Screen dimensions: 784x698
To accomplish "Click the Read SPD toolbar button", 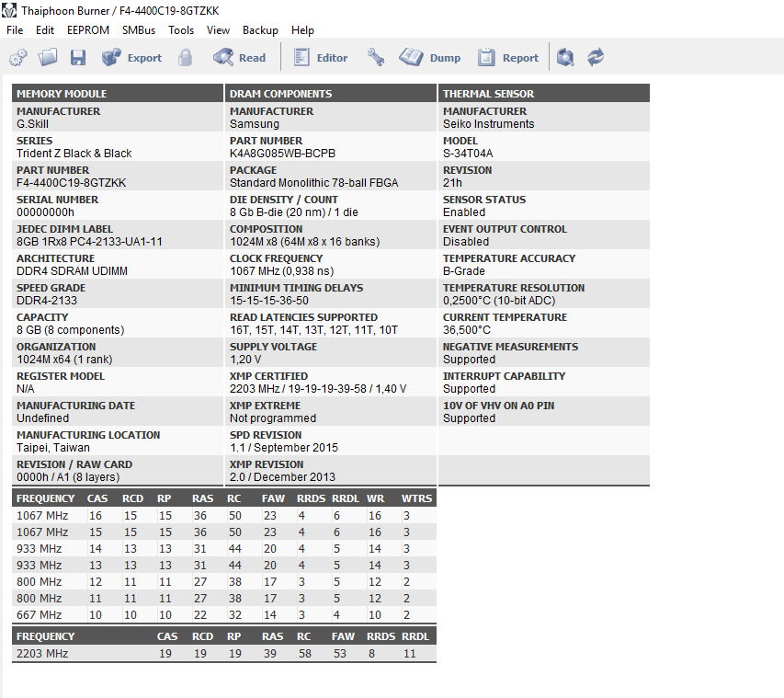I will click(239, 58).
